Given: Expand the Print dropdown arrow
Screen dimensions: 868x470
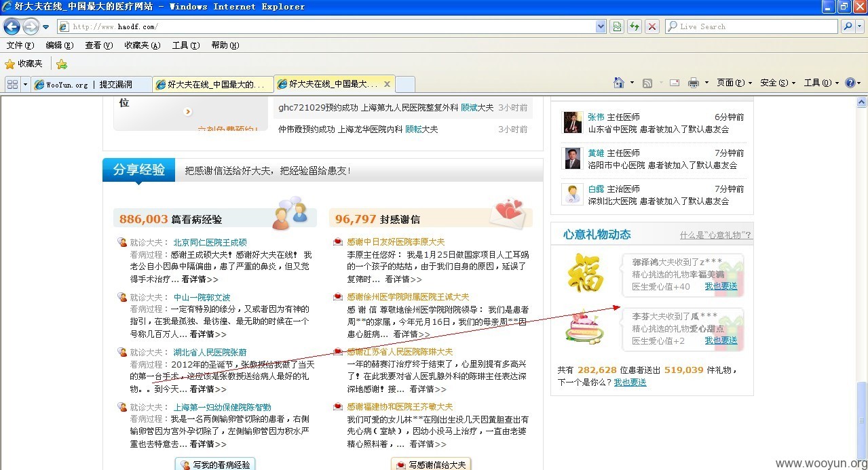Looking at the screenshot, I should click(706, 83).
